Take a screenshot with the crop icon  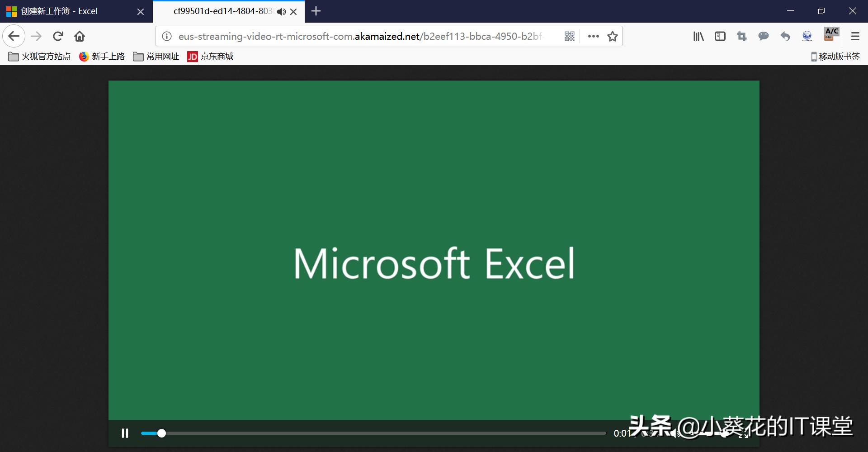pyautogui.click(x=741, y=36)
